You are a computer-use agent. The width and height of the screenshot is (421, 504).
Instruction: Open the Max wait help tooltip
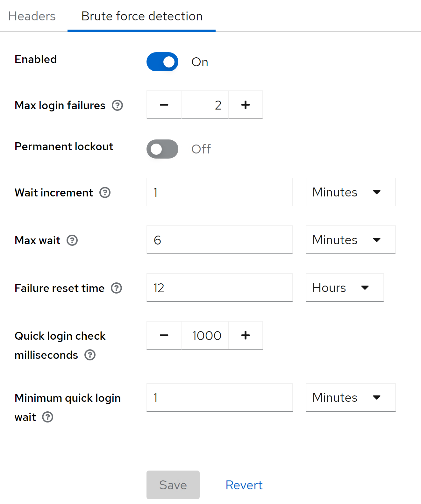(x=72, y=240)
